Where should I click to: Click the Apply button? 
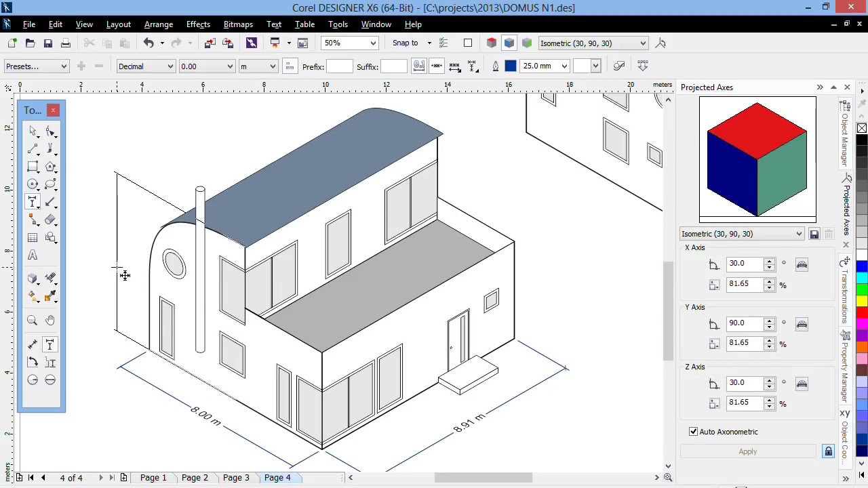click(x=748, y=451)
